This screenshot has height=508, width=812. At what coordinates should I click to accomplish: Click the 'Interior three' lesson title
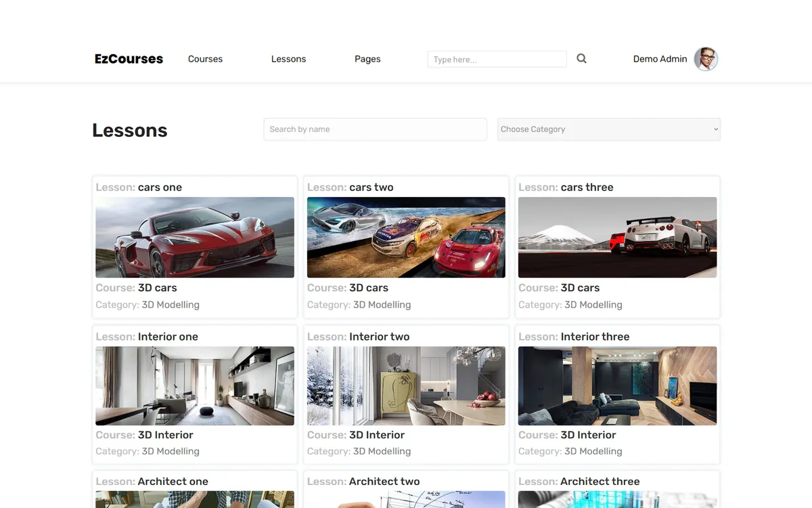(x=595, y=337)
